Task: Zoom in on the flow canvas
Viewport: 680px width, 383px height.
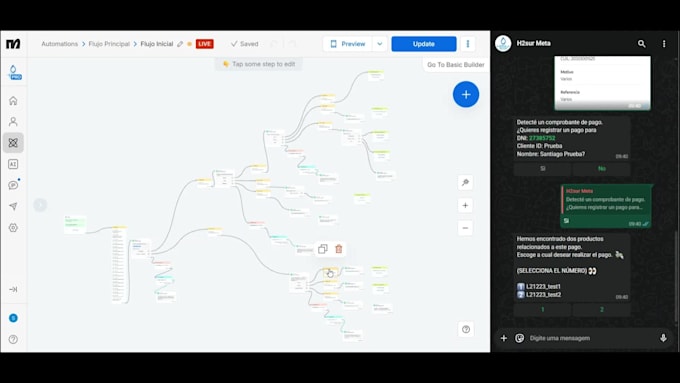Action: coord(465,205)
